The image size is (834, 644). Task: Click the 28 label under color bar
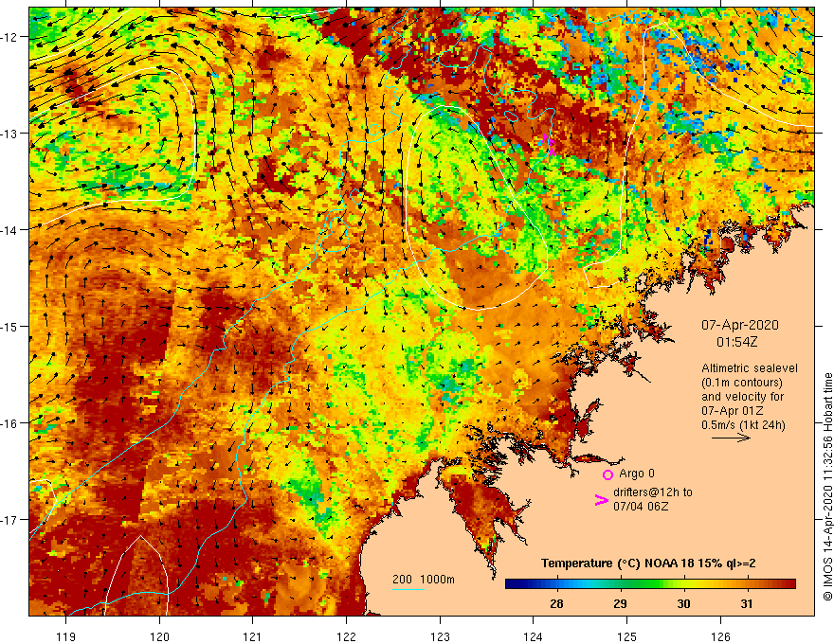(556, 603)
